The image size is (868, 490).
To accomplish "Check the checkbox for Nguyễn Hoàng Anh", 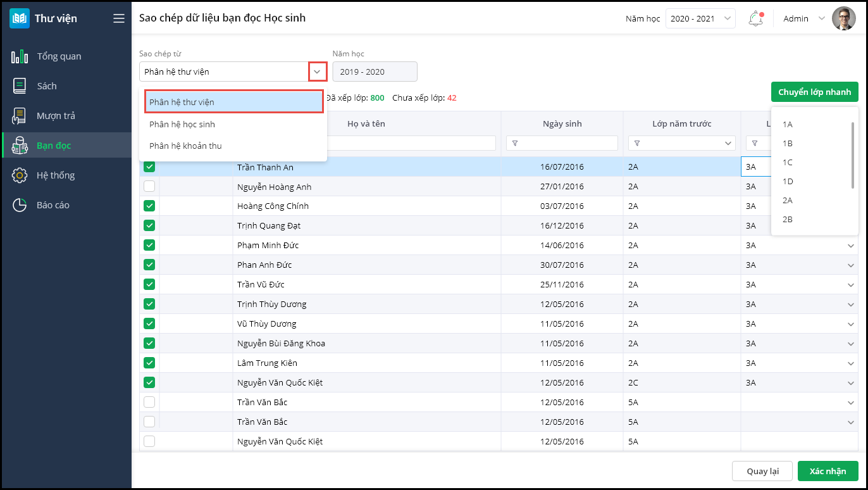I will (x=149, y=187).
